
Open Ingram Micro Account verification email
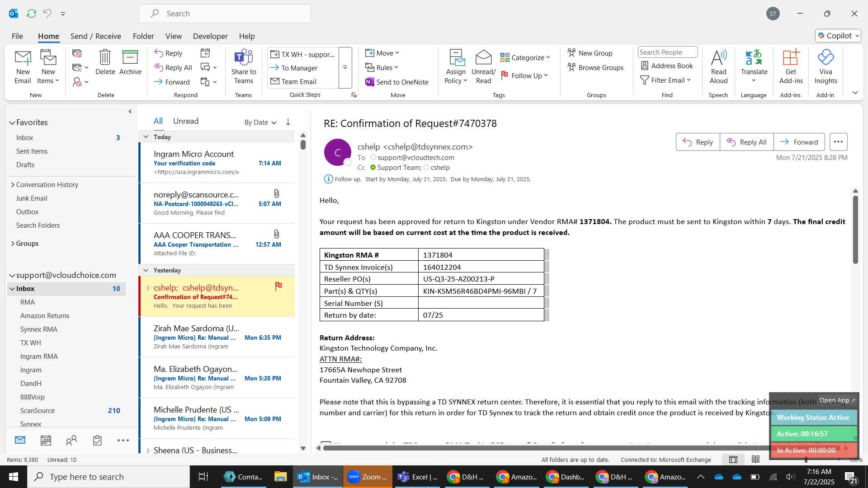(217, 163)
